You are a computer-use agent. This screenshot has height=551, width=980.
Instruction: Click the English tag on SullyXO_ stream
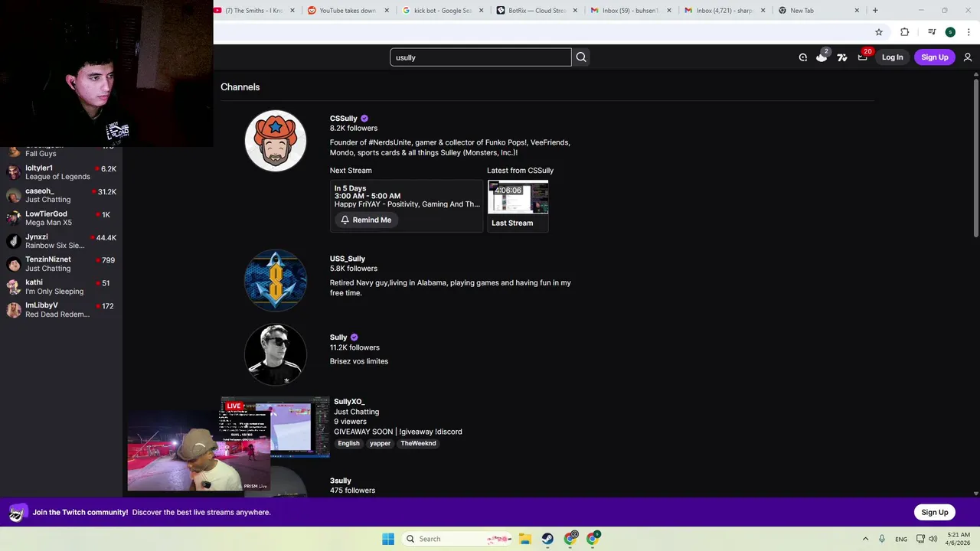coord(348,443)
